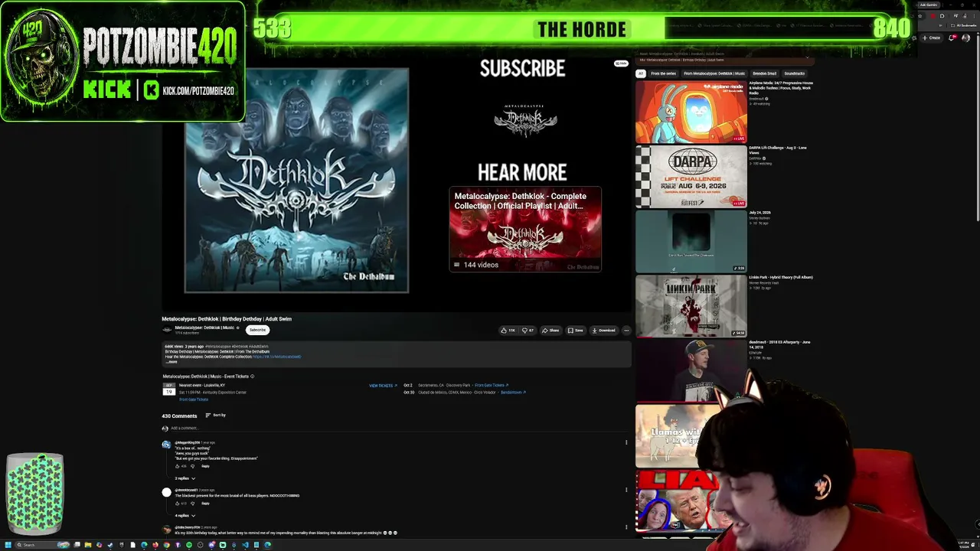
Task: Reply to the bass players comment
Action: click(205, 504)
